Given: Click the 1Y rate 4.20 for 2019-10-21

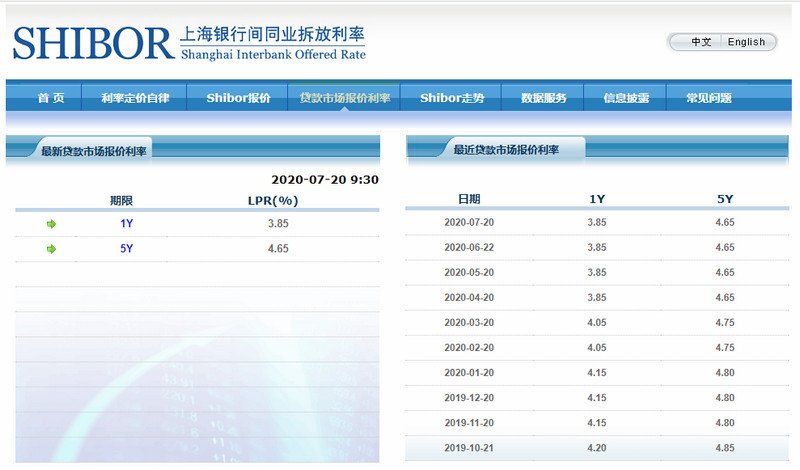Looking at the screenshot, I should click(597, 448).
